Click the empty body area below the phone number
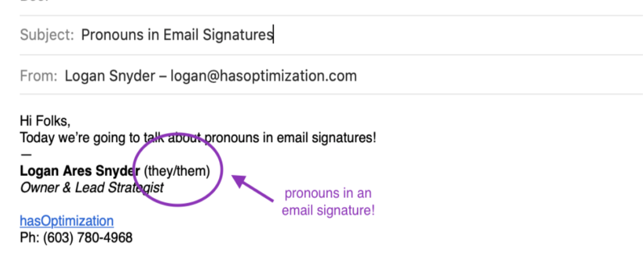Image resolution: width=644 pixels, height=275 pixels. (x=215, y=260)
